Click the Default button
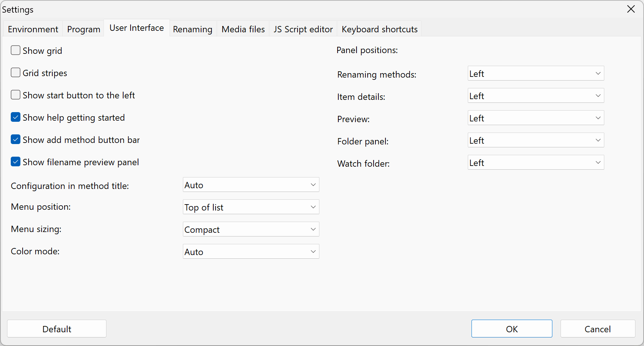This screenshot has height=346, width=644. (57, 329)
